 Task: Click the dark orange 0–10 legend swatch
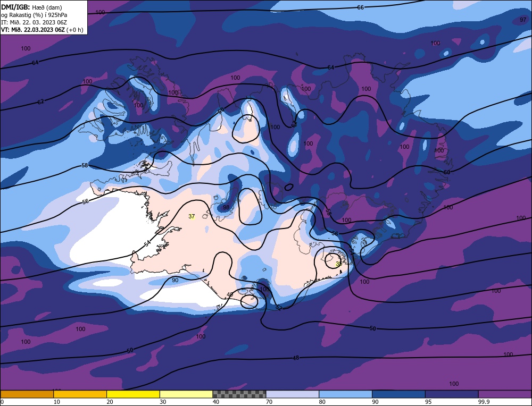click(x=27, y=394)
